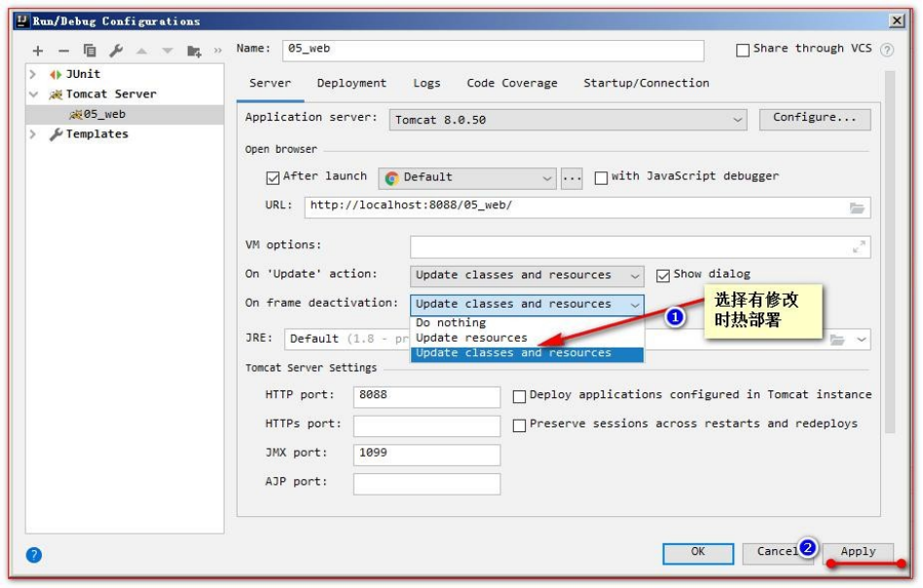Open Application server Tomcat 8.0.50 dropdown
The height and width of the screenshot is (588, 923).
click(x=568, y=120)
